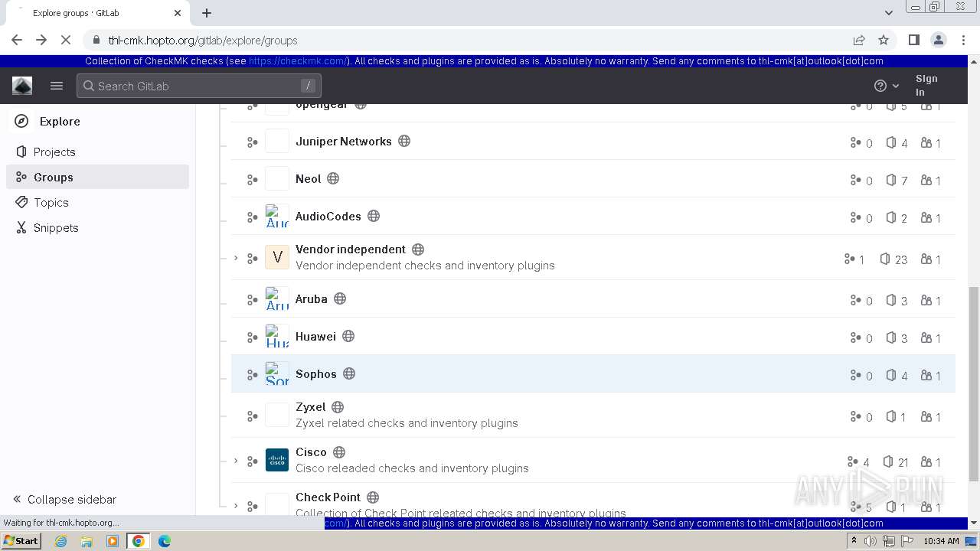The height and width of the screenshot is (551, 980).
Task: Click public globe icon beside Zyxel
Action: click(338, 406)
